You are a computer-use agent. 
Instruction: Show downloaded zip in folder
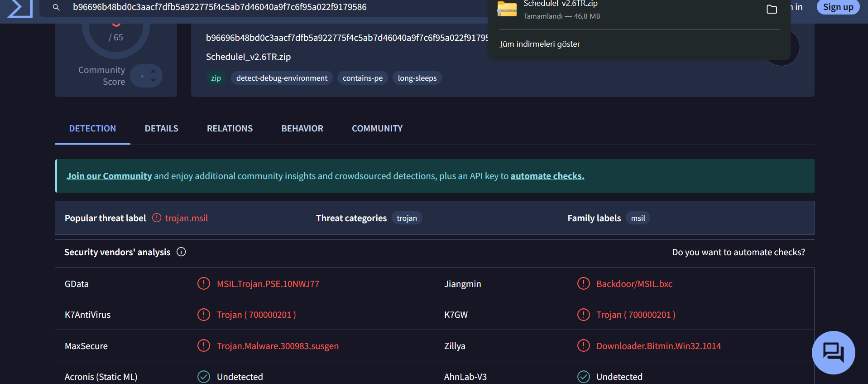click(x=772, y=9)
